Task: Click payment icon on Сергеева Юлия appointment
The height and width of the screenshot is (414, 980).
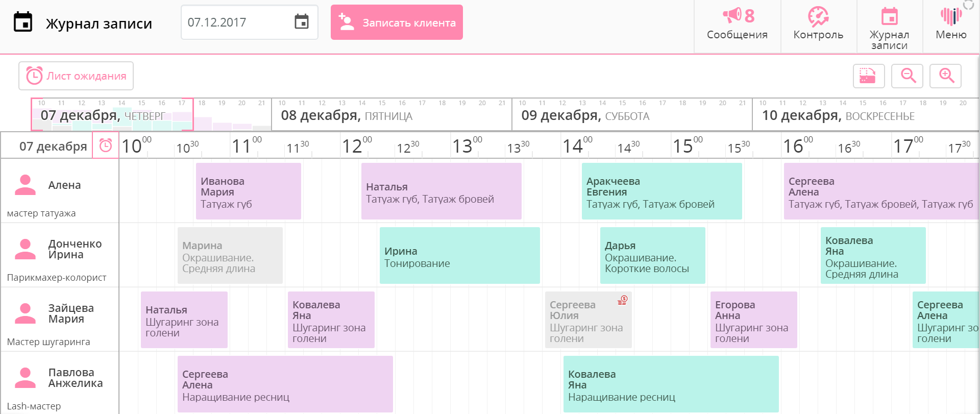Action: point(622,300)
